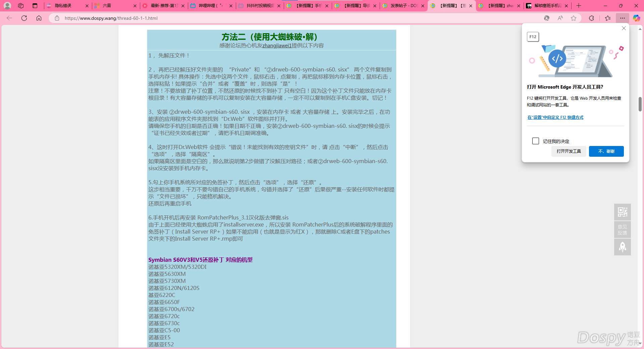
Task: Open the Settings and more (...) menu
Action: (623, 18)
